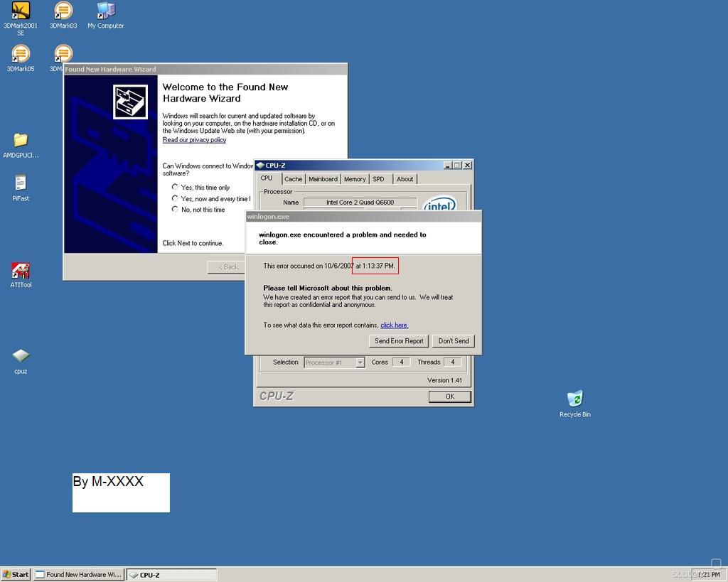Close the CPU-Z window
Screen dimensions: 728x582
coord(468,166)
